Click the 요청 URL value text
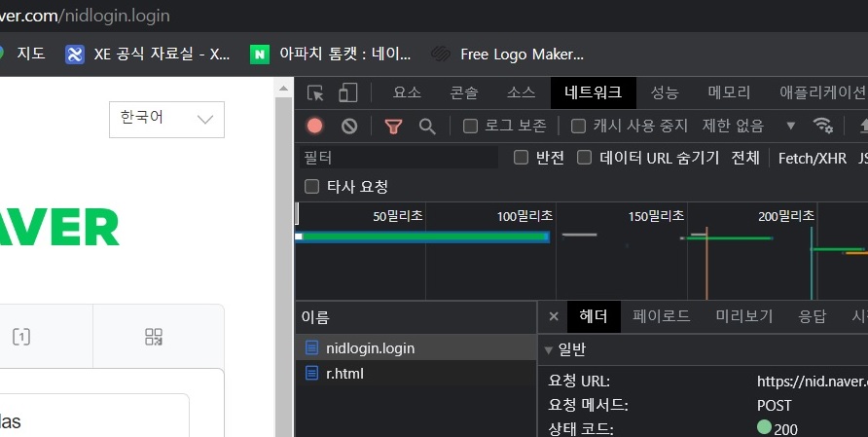The height and width of the screenshot is (437, 868). coord(813,382)
